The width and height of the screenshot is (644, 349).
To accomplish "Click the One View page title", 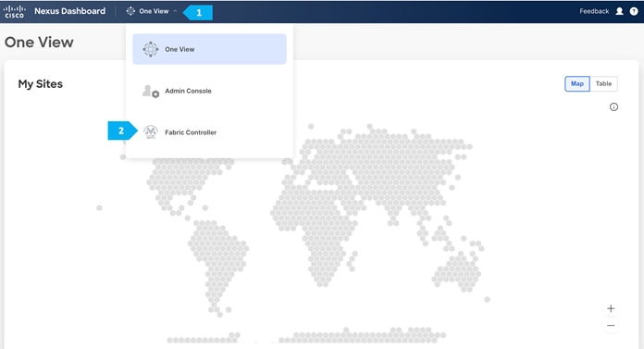I will click(x=39, y=42).
